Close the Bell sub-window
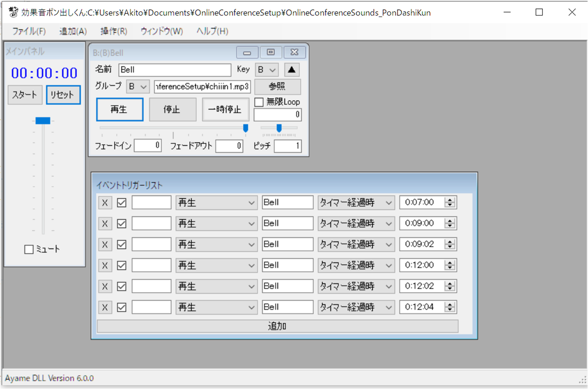 coord(295,53)
